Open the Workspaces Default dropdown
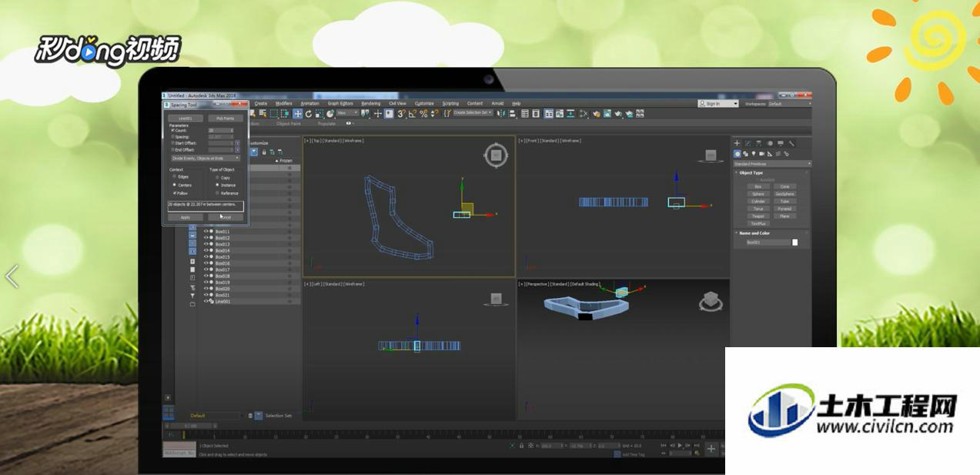Screen dimensions: 980x475 [x=788, y=103]
